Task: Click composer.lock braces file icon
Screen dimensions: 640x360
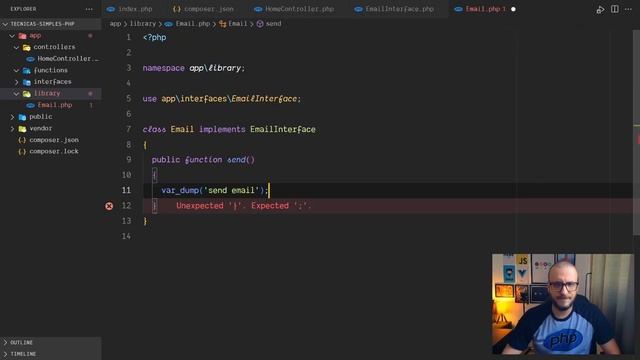Action: coord(22,151)
